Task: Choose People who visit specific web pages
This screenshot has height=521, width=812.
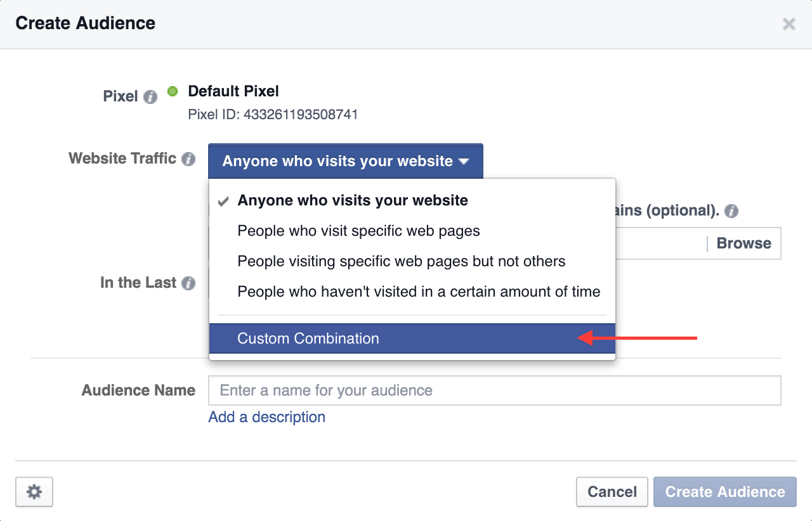Action: 358,231
